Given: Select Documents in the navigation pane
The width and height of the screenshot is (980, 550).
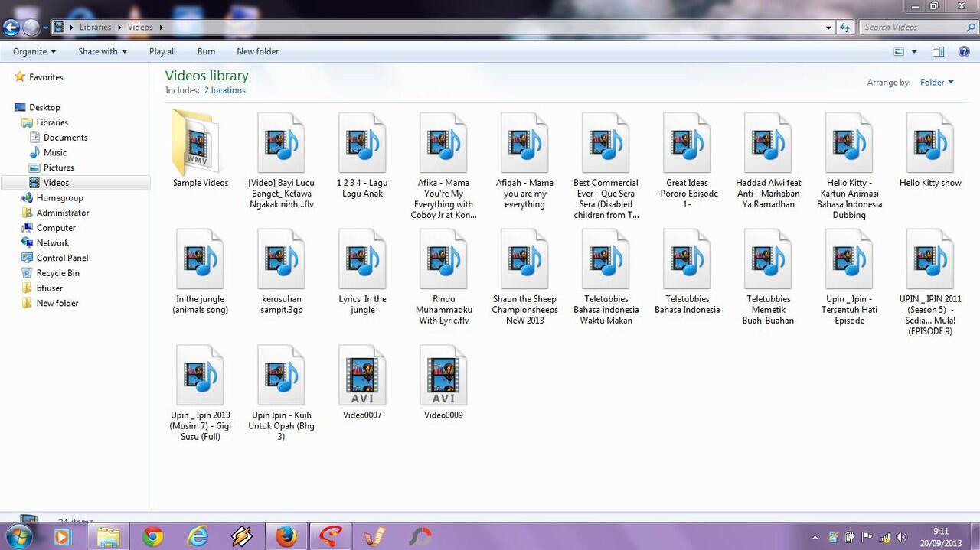Looking at the screenshot, I should [65, 138].
